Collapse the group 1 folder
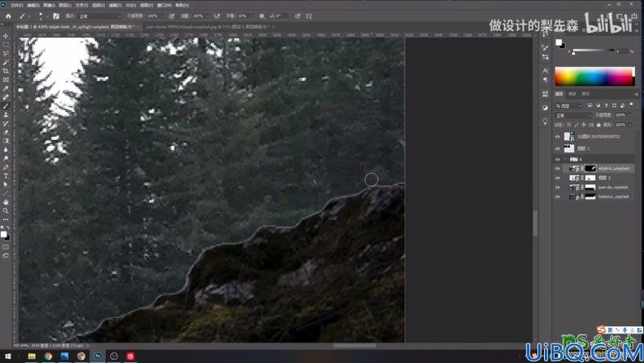Viewport: 644px width, 363px height. point(566,159)
